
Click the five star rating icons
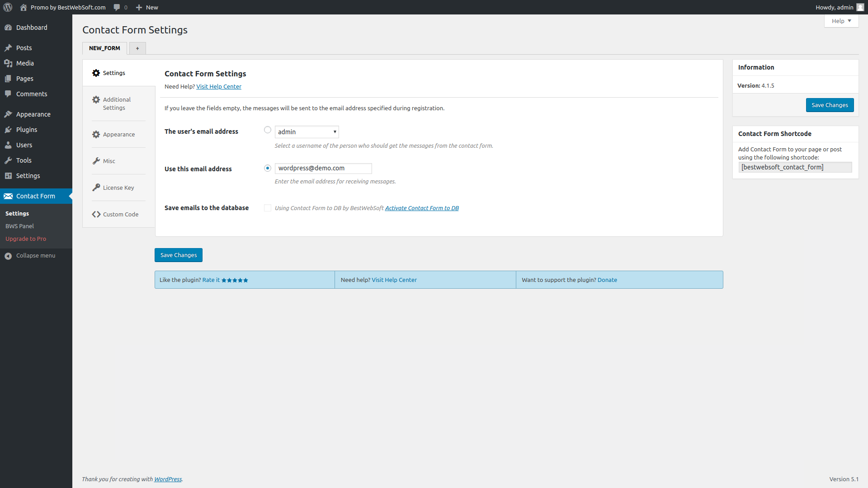(235, 280)
